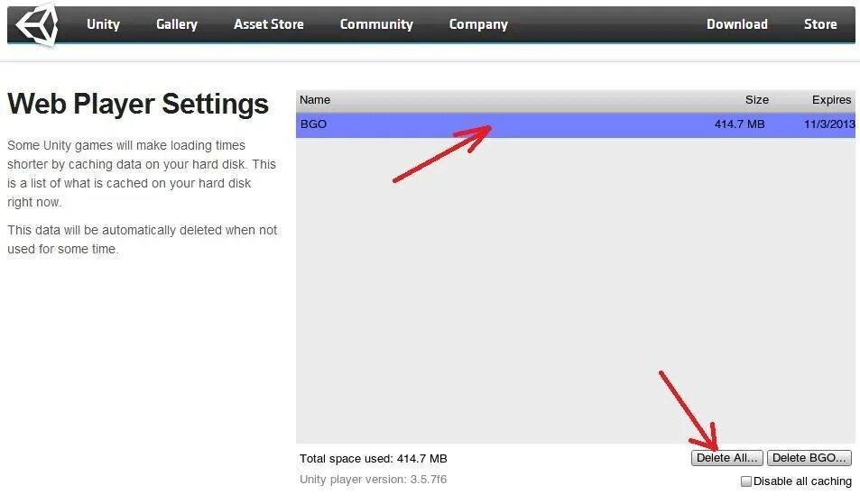Click the Delete All... button
Screen dimensions: 860x504
(x=726, y=458)
